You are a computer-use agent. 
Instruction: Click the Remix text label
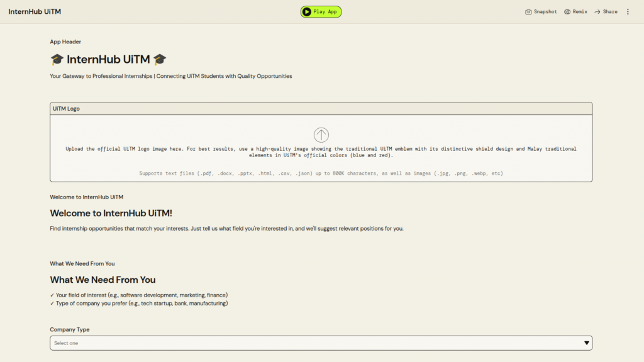click(580, 12)
